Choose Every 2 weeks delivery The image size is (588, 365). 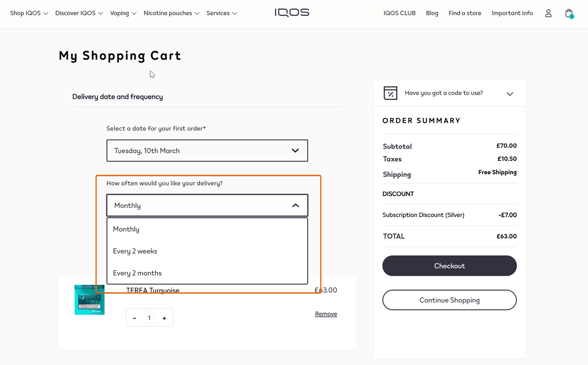tap(207, 251)
